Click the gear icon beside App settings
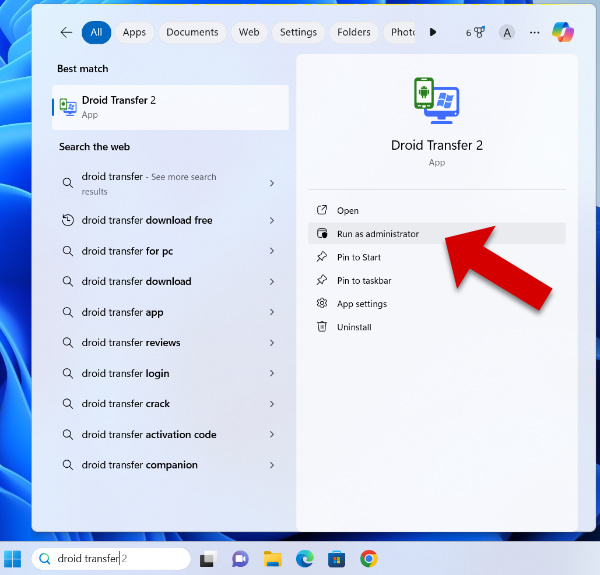The image size is (600, 575). pyautogui.click(x=322, y=303)
